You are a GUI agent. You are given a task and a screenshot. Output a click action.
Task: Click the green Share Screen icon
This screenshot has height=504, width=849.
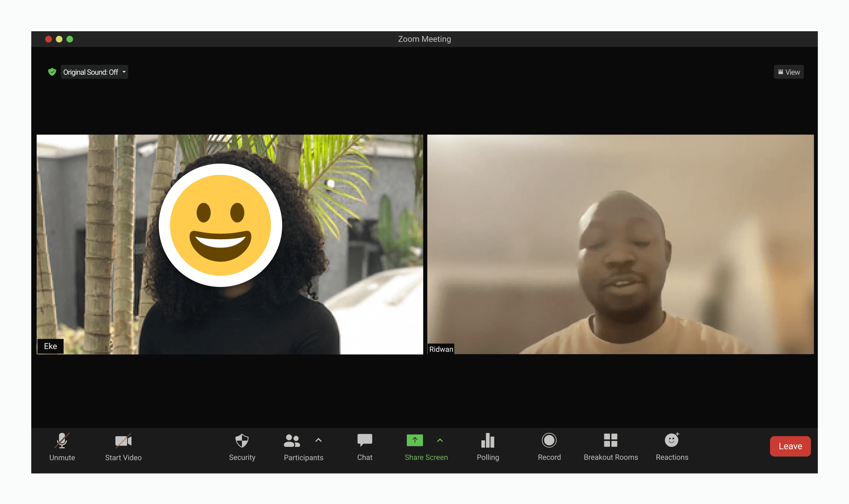pos(415,440)
